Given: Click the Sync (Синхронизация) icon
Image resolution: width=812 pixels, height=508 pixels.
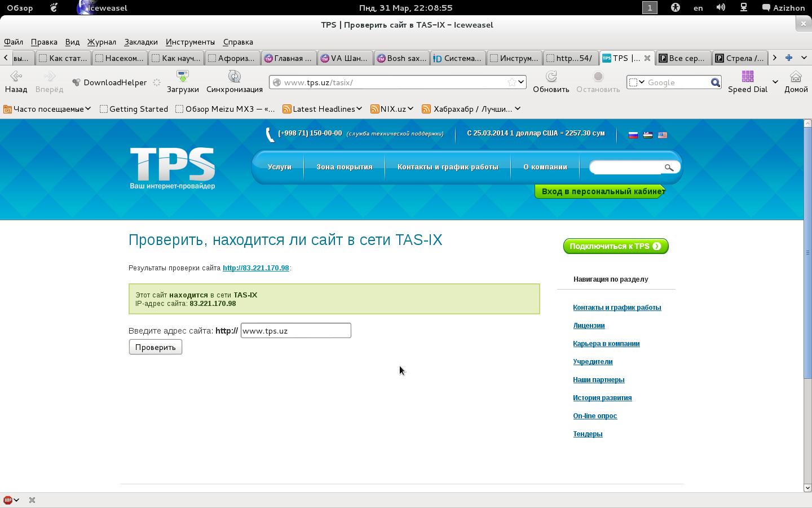Looking at the screenshot, I should coord(234,76).
